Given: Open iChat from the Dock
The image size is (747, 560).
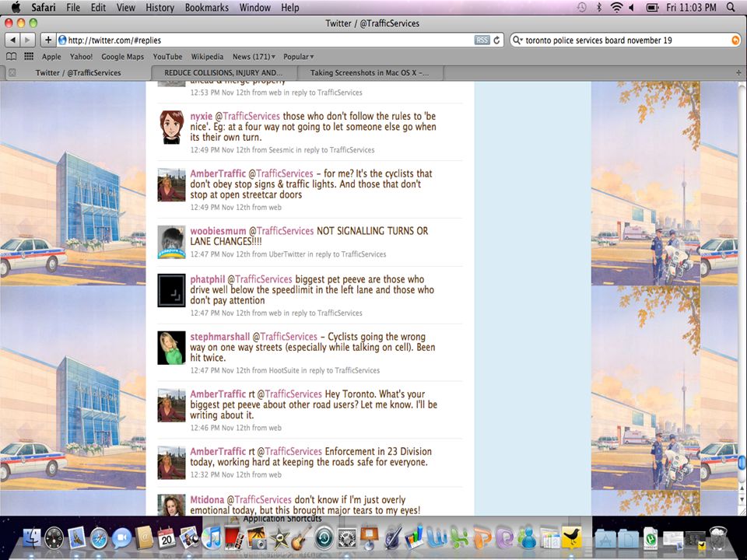Looking at the screenshot, I should (121, 538).
